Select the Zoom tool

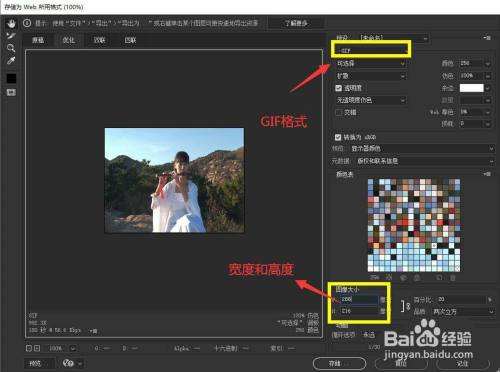click(x=11, y=48)
